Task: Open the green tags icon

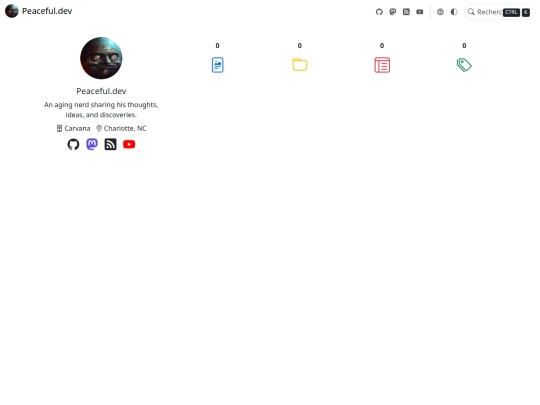Action: (464, 65)
